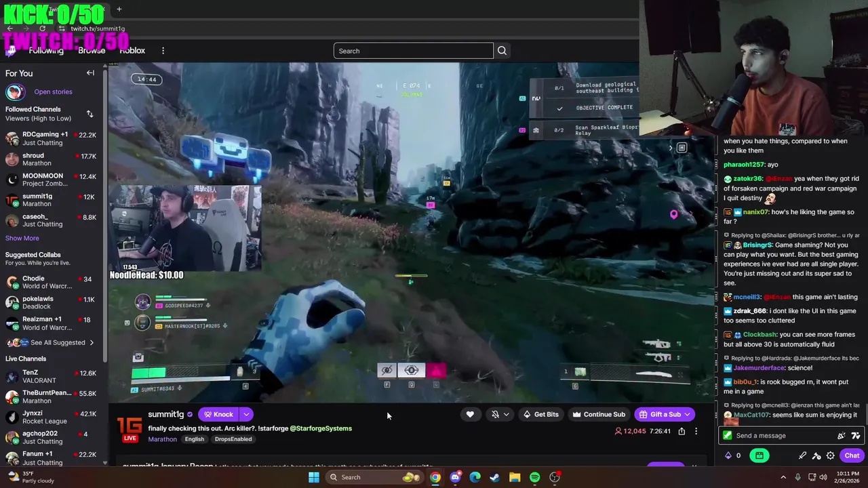Open pokelawls suggested channel

53,302
